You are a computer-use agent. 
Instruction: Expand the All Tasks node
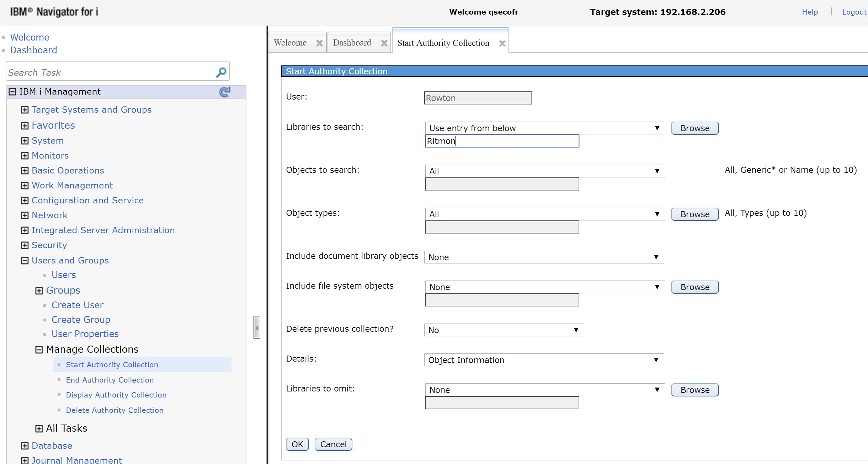click(x=39, y=429)
